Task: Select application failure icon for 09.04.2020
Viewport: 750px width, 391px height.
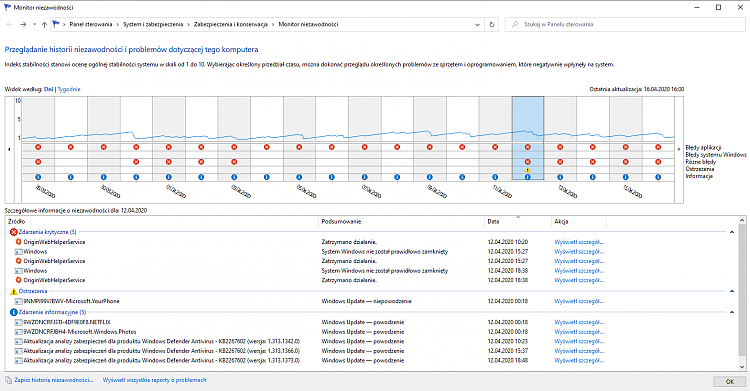Action: 430,147
